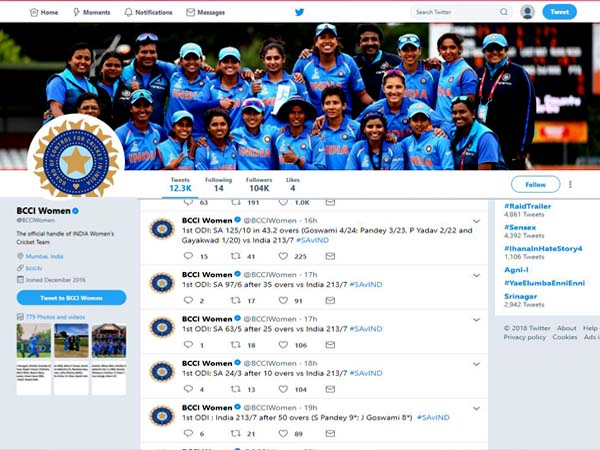Click Tweet to BCCI Women button

click(72, 298)
